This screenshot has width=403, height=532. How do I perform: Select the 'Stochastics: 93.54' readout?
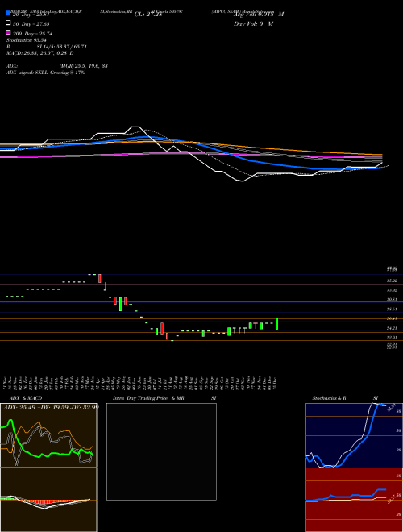tap(26, 40)
